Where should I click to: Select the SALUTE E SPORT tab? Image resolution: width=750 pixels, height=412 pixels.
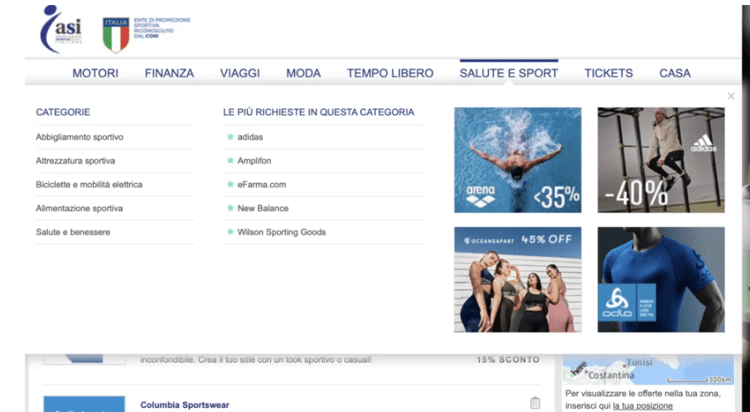pos(509,73)
